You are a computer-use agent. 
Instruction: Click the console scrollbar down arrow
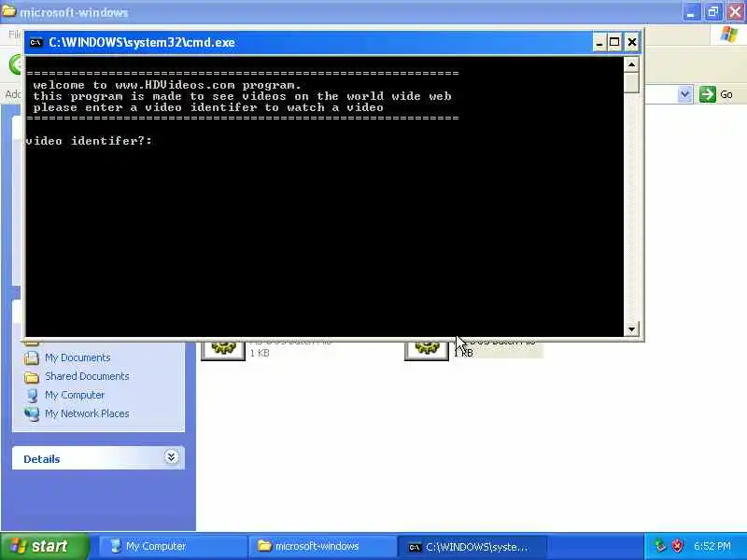631,329
